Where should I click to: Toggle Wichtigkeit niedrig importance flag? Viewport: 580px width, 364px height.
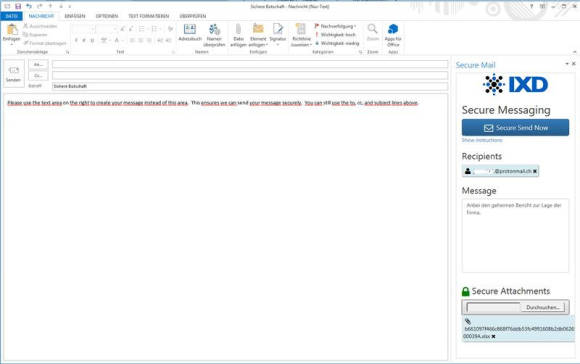coord(337,43)
